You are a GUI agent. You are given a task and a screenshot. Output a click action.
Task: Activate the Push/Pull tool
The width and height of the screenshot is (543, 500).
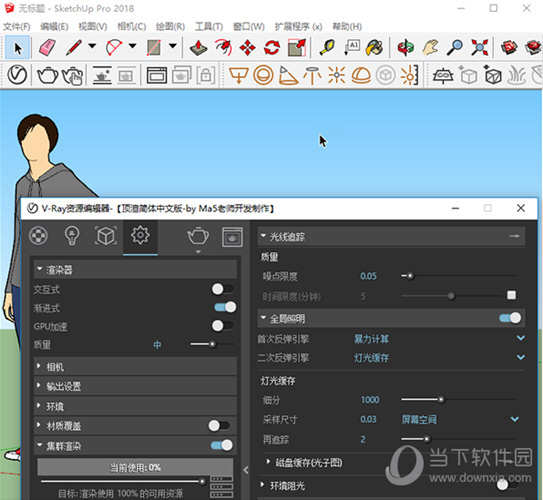(198, 47)
